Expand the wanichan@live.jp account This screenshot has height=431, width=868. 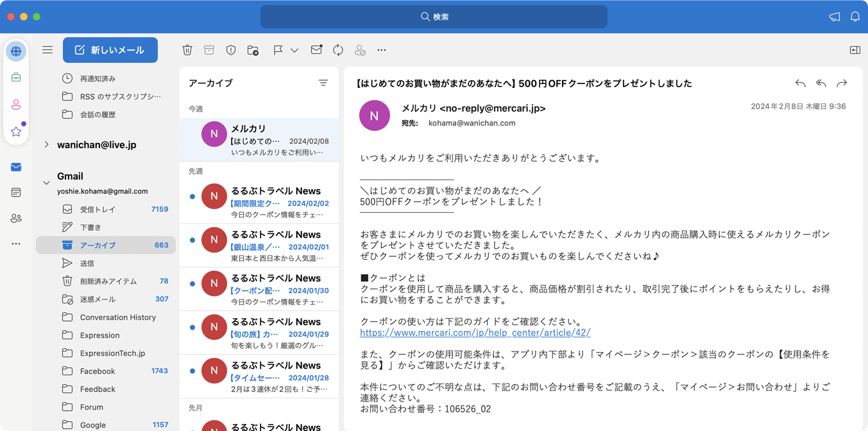[46, 145]
